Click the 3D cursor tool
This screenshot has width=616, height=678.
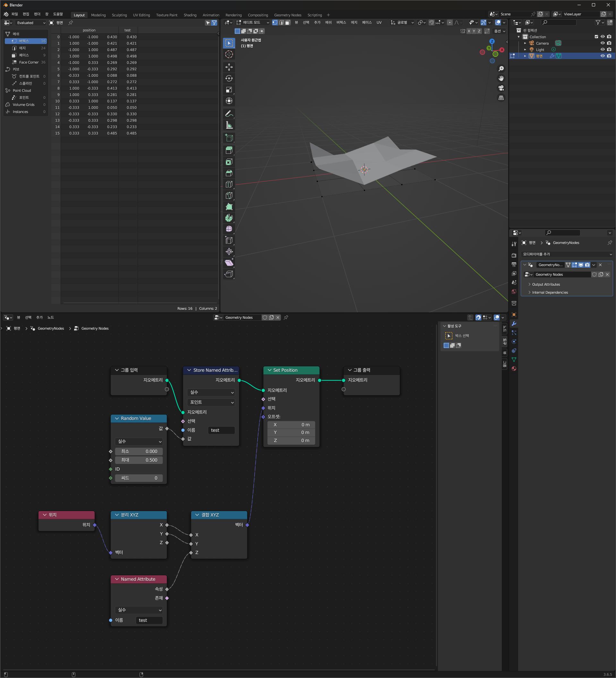pos(229,55)
